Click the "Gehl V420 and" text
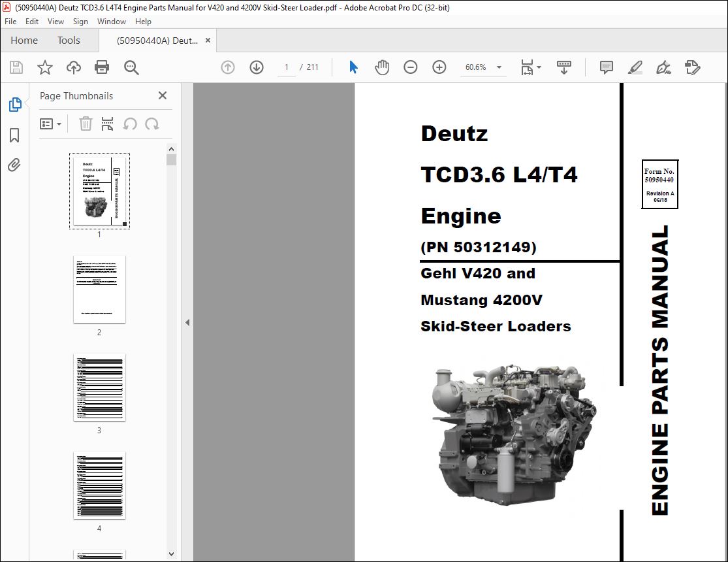 pyautogui.click(x=478, y=273)
